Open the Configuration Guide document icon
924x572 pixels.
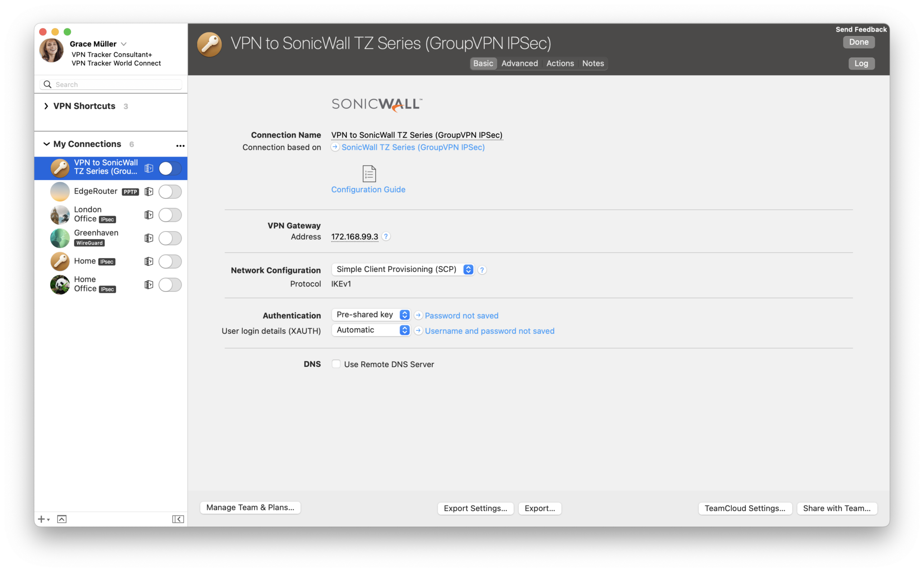369,174
